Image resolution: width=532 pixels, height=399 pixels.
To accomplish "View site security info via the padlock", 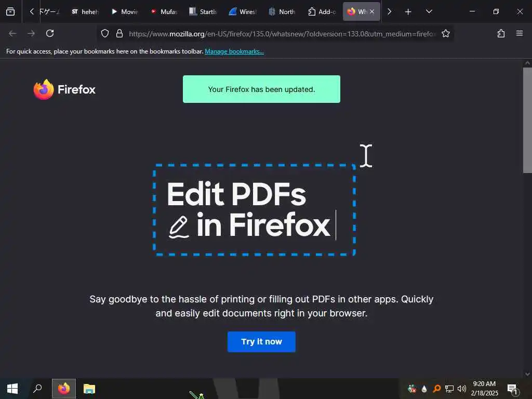I will [x=119, y=33].
